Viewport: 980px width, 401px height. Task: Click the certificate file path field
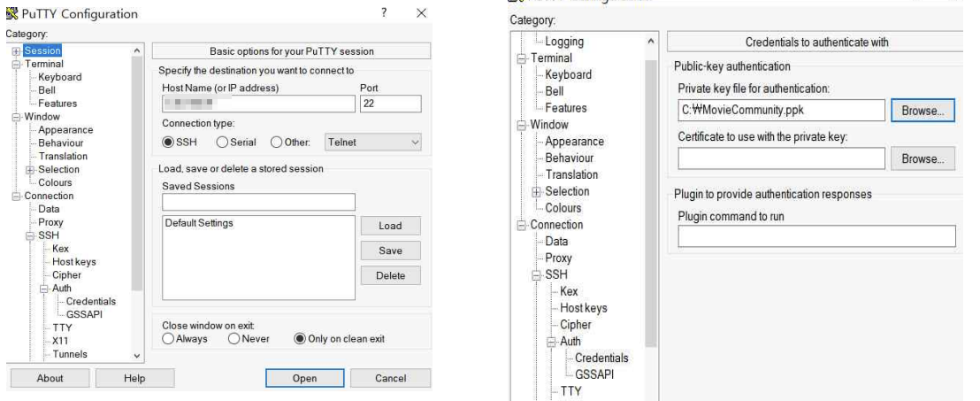(x=781, y=159)
